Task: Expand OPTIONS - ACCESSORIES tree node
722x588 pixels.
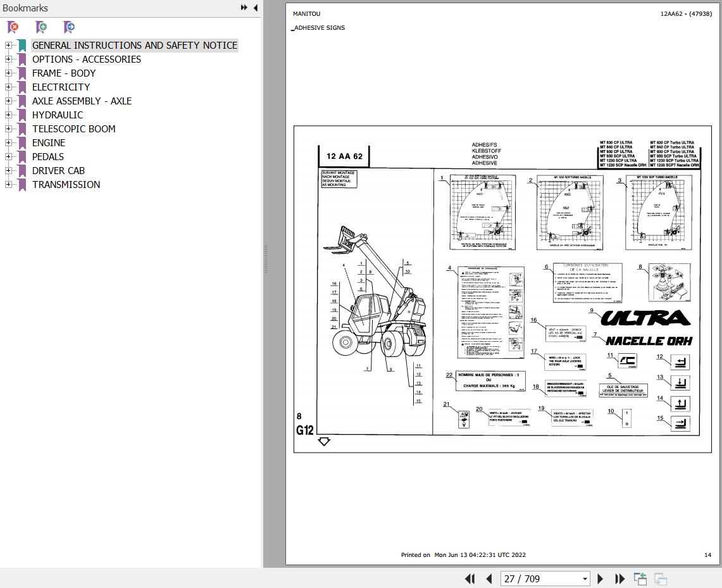Action: pyautogui.click(x=8, y=59)
